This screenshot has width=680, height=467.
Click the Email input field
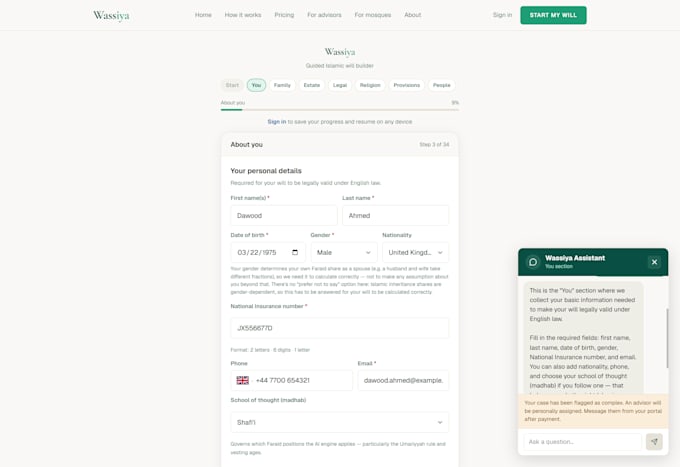click(403, 380)
